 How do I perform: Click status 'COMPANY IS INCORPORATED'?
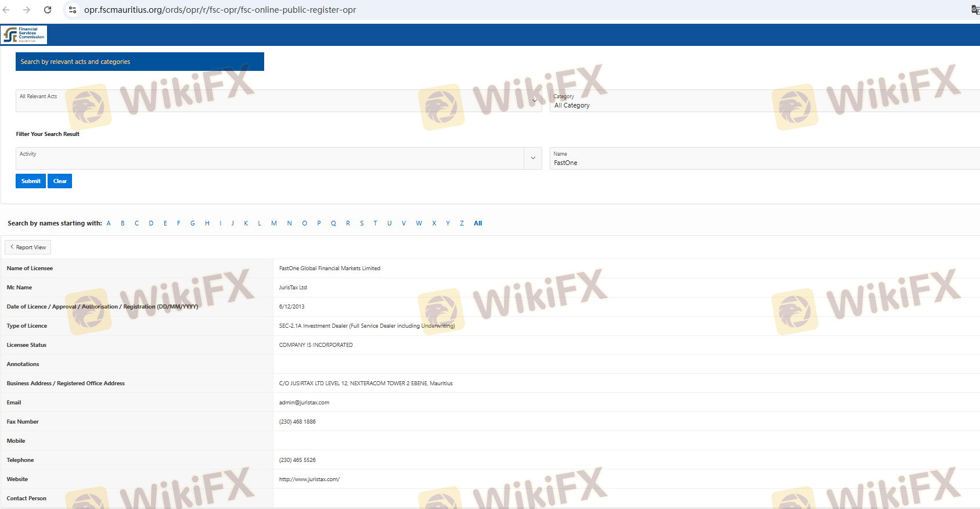click(x=316, y=345)
